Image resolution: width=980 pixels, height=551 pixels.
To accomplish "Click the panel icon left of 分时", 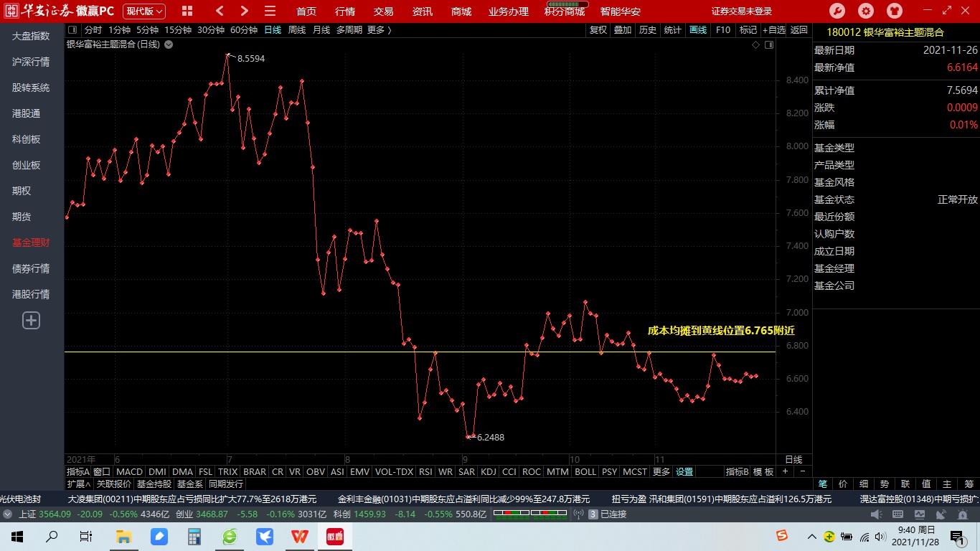I will [x=72, y=30].
